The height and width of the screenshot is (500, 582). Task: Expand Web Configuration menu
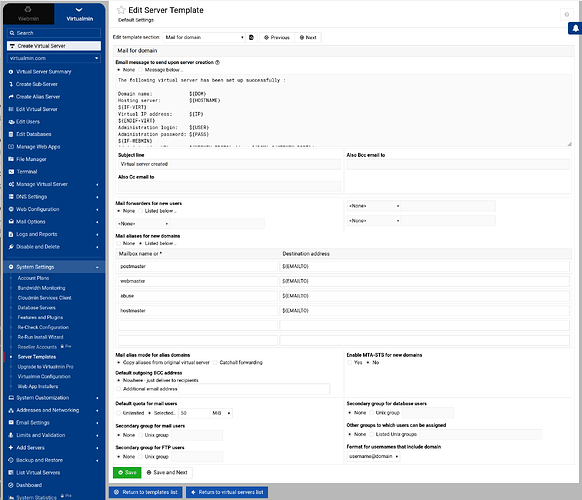(54, 209)
